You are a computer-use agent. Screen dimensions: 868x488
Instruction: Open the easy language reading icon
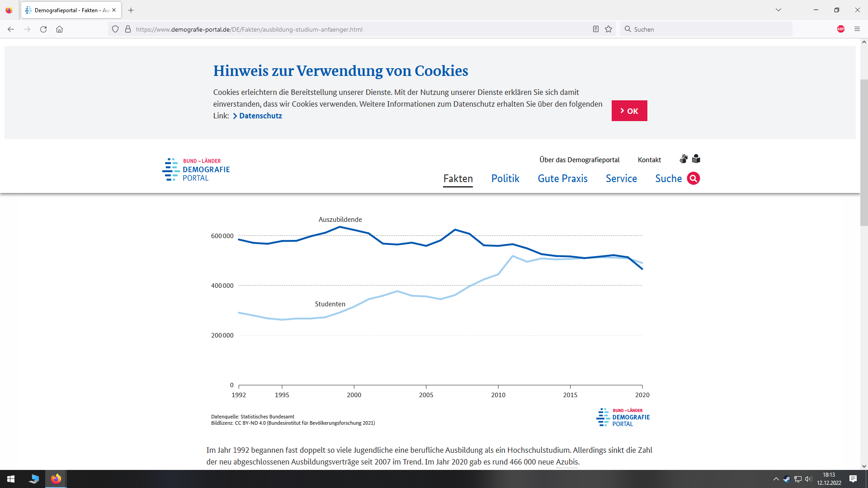[x=696, y=159]
